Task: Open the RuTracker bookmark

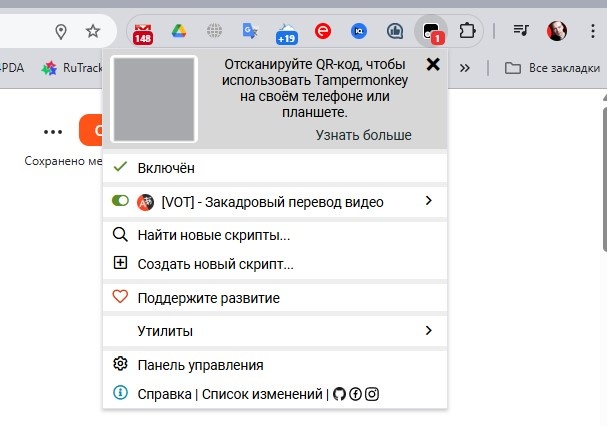Action: [72, 68]
